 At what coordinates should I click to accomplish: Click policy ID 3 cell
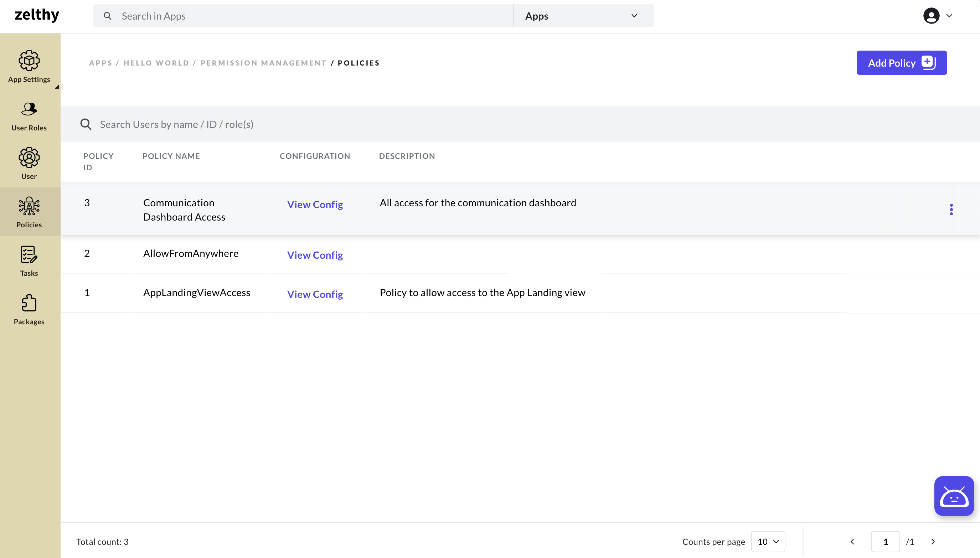click(87, 203)
